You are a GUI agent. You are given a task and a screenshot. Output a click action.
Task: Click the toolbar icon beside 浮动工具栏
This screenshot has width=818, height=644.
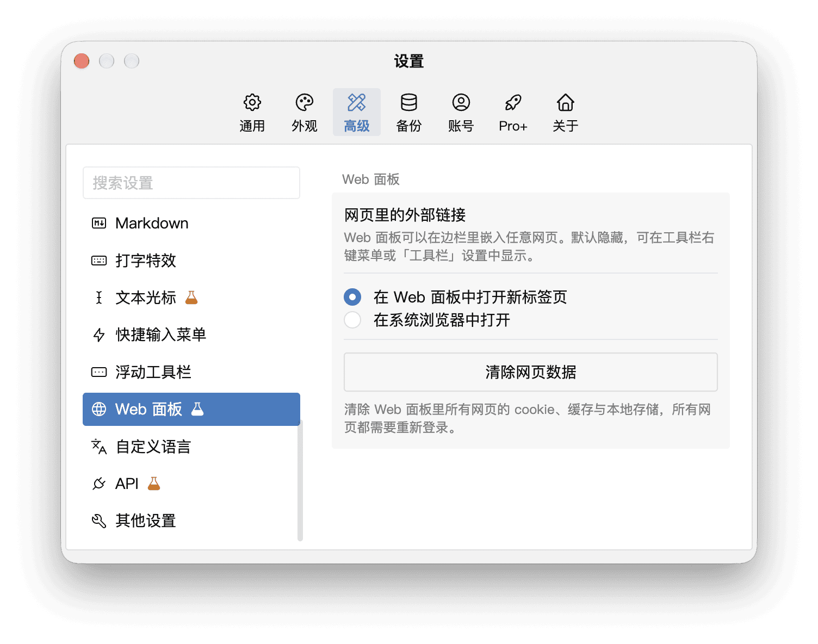pyautogui.click(x=99, y=372)
